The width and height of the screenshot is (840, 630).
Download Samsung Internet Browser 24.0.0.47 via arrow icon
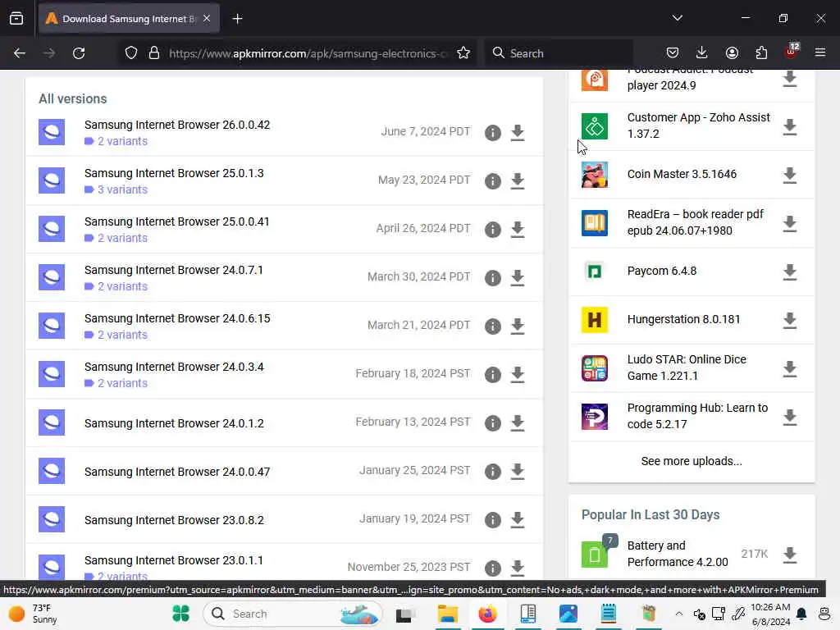(x=517, y=471)
